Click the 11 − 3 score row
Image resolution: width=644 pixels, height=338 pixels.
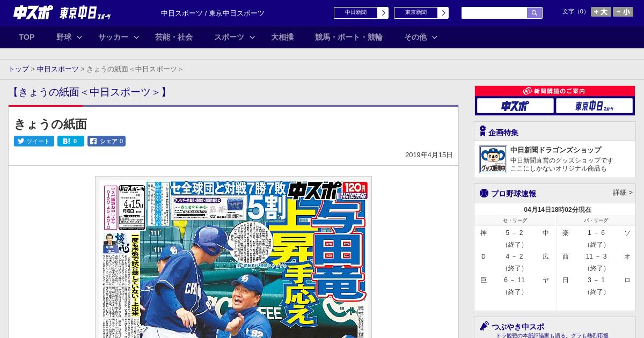point(596,256)
